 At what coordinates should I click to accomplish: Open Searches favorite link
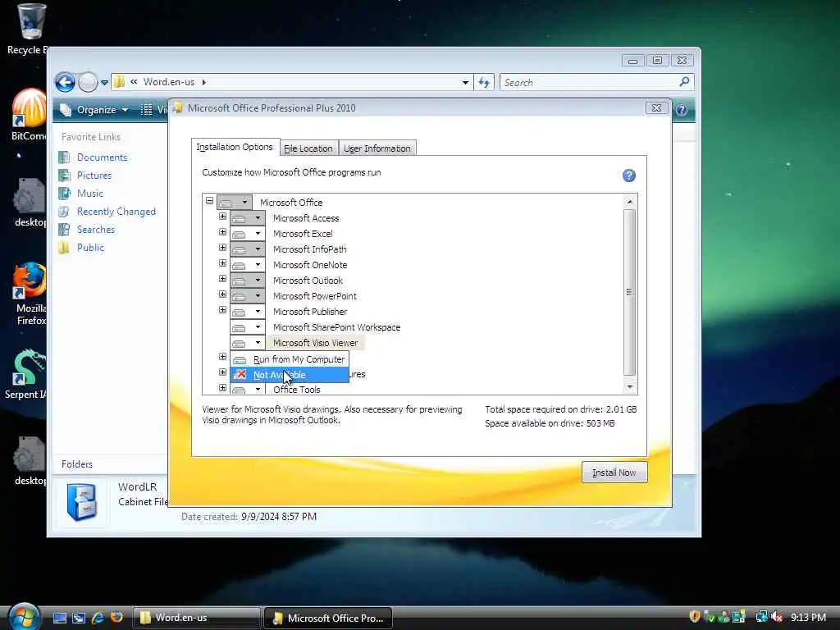coord(96,230)
